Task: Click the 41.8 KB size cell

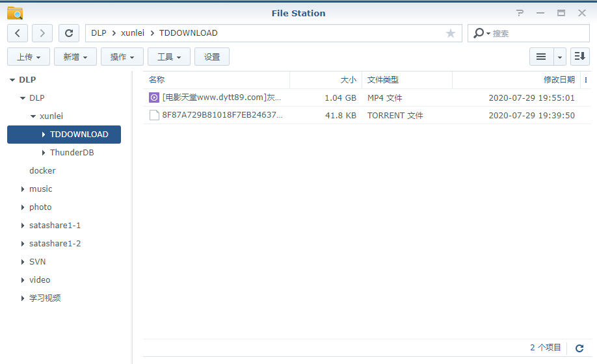Action: click(341, 115)
